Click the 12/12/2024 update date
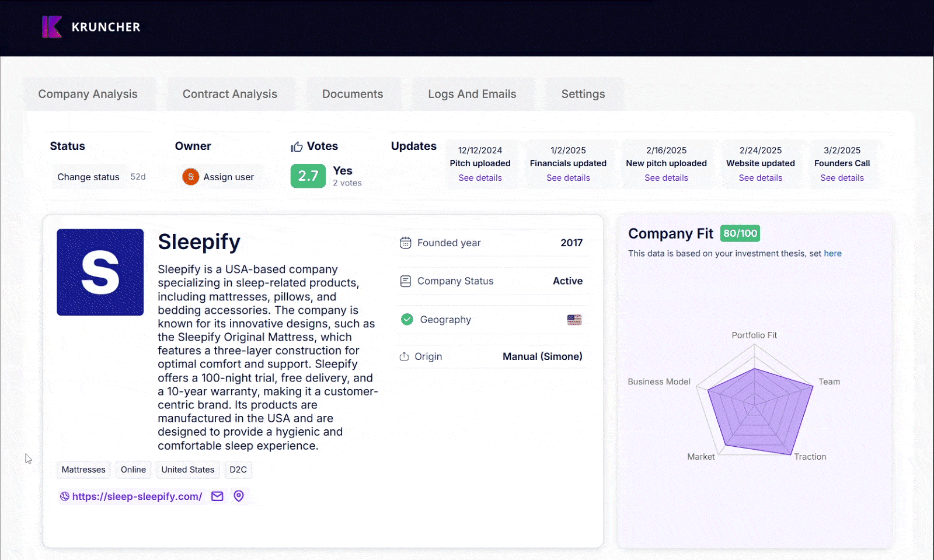Image resolution: width=934 pixels, height=560 pixels. pyautogui.click(x=480, y=150)
